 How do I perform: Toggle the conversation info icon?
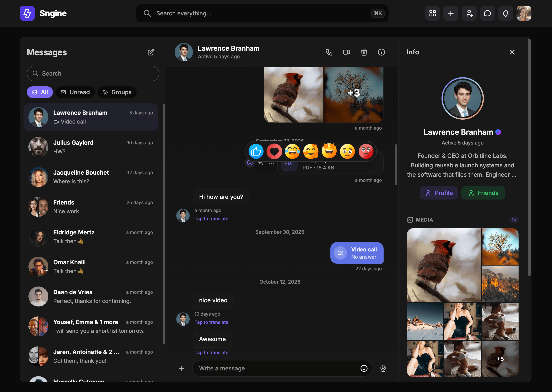pyautogui.click(x=381, y=52)
